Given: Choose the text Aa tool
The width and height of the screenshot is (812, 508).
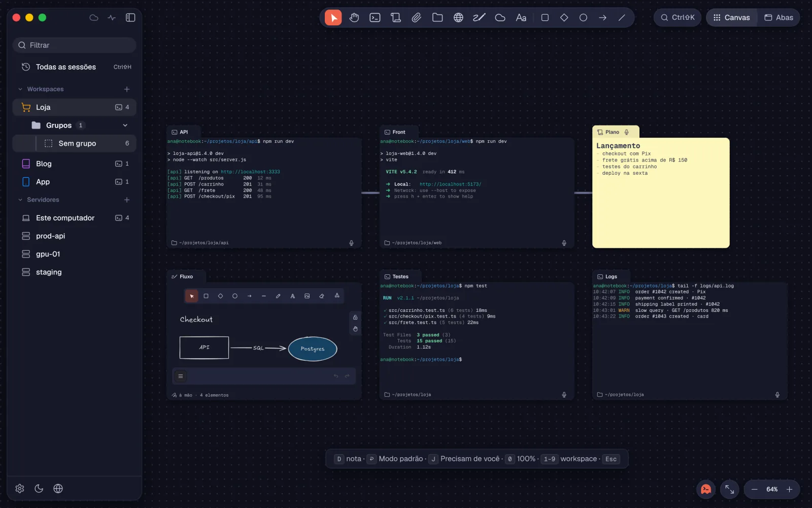Looking at the screenshot, I should tap(521, 18).
